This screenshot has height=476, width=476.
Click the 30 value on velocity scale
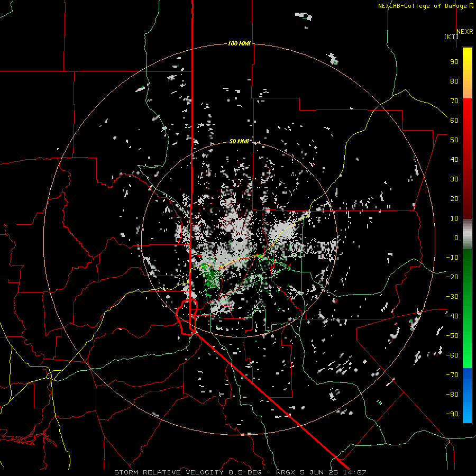(x=454, y=179)
